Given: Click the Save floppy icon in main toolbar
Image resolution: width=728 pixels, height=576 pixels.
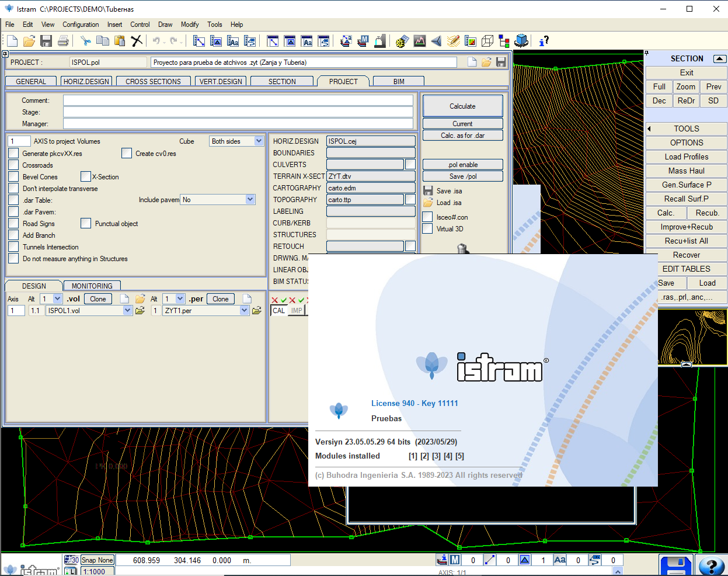Looking at the screenshot, I should click(46, 40).
